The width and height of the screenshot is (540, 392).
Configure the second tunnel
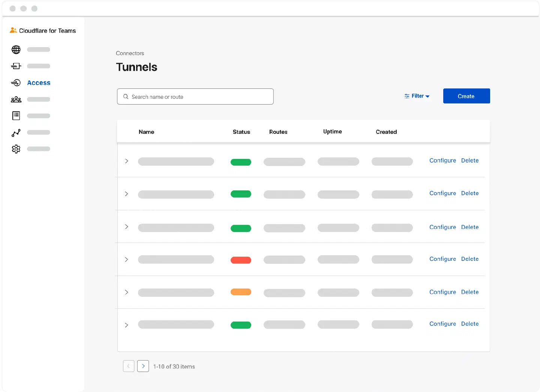(x=442, y=193)
